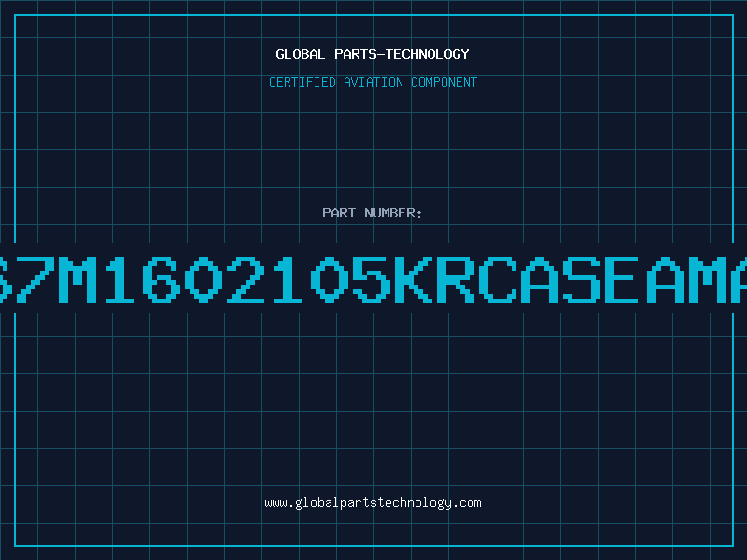
Task: Select the CERTIFIED AVIATION COMPONENT subtitle
Action: point(373,82)
